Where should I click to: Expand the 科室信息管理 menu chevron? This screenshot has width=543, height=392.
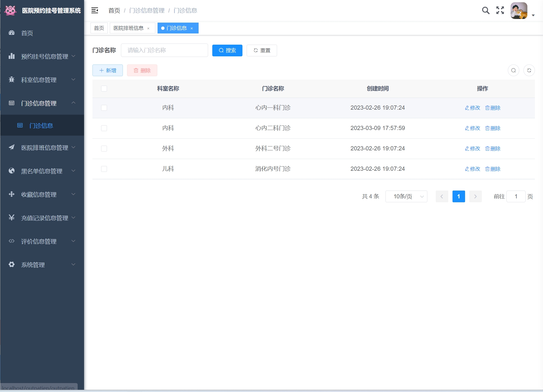click(x=73, y=79)
